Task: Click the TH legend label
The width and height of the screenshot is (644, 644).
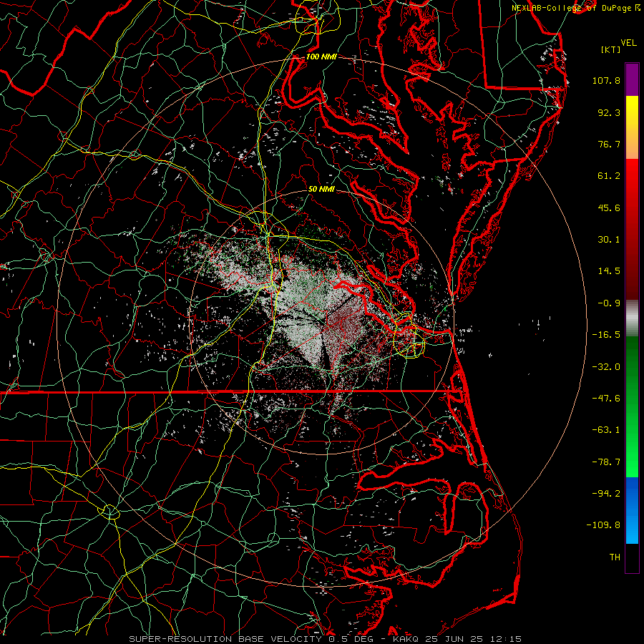Action: 615,557
